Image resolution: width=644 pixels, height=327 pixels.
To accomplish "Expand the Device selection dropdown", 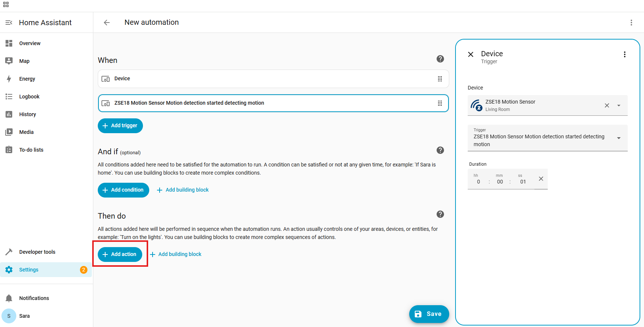I will coord(618,105).
